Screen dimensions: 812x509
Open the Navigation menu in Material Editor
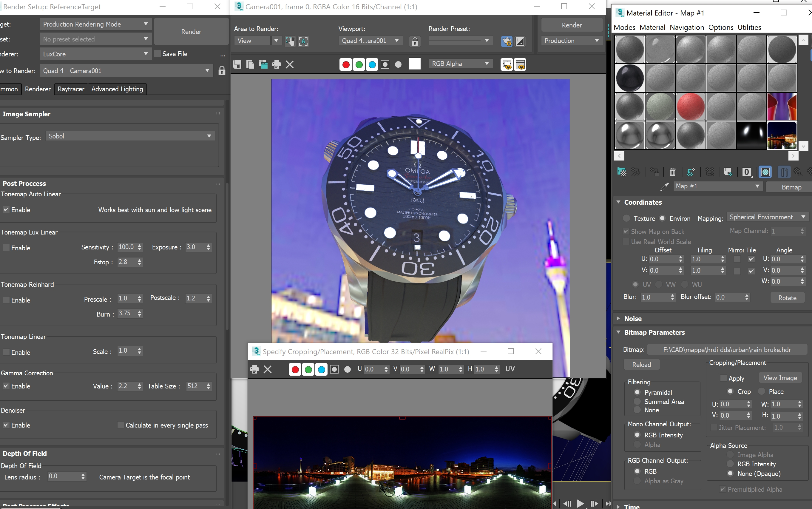tap(687, 27)
